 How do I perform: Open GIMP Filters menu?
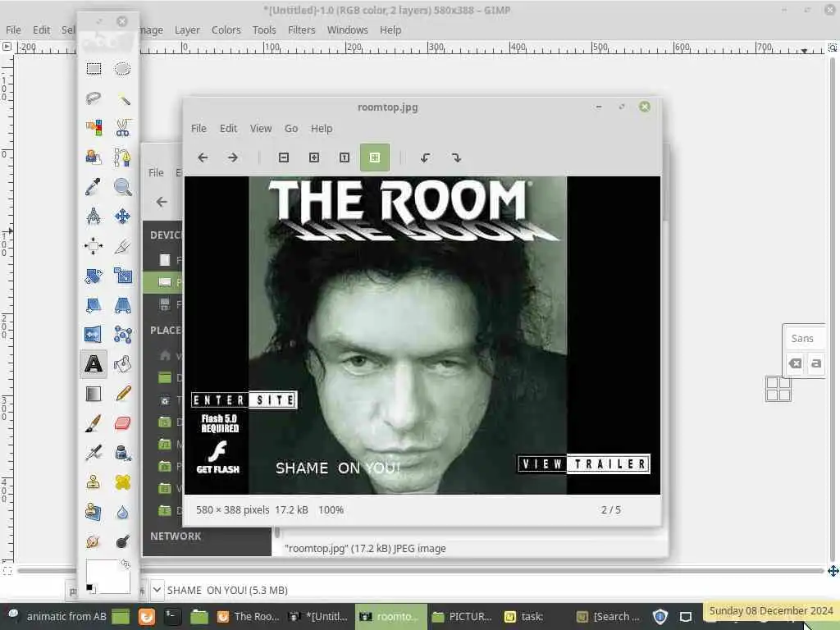click(x=302, y=30)
